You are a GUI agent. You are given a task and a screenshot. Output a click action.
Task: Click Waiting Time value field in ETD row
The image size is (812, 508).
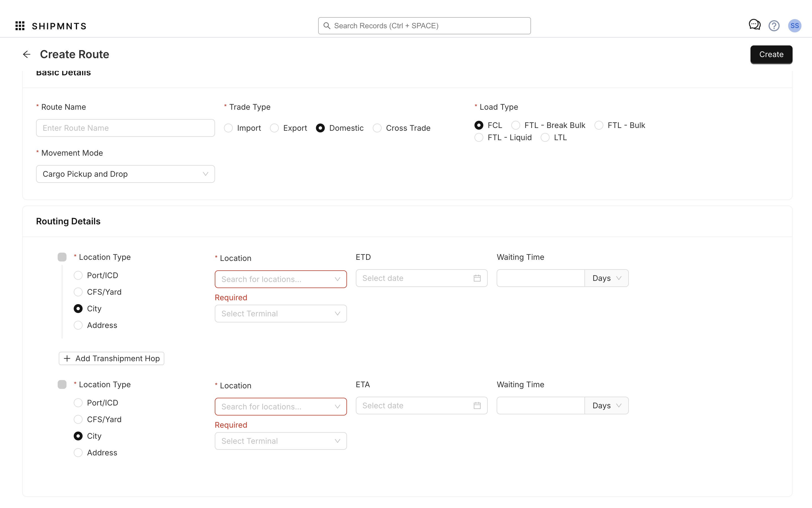540,278
